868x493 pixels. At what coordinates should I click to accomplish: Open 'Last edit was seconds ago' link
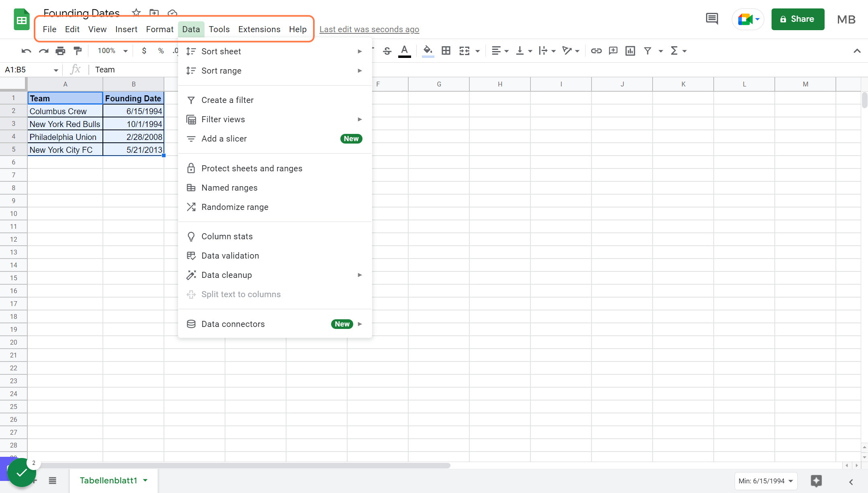[369, 29]
